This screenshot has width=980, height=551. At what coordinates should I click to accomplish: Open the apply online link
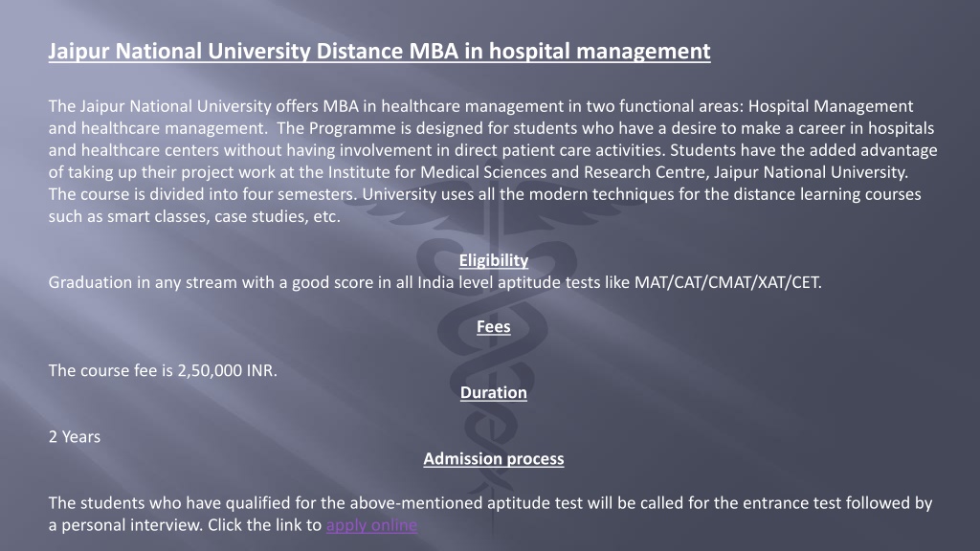(x=371, y=525)
